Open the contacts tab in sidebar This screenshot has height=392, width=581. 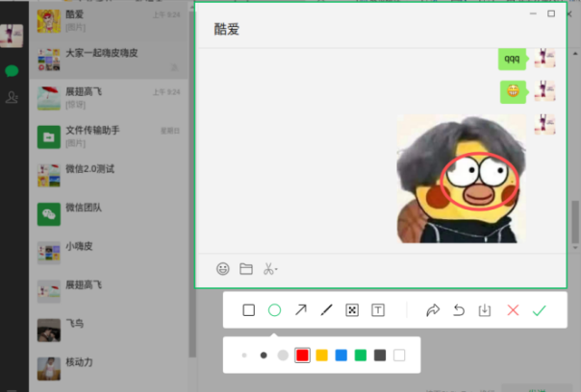(x=12, y=97)
